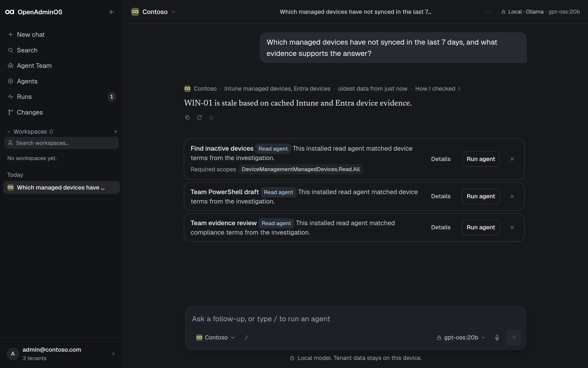Click the Contoso tenant badge icon in header
This screenshot has width=588, height=368.
click(x=135, y=12)
